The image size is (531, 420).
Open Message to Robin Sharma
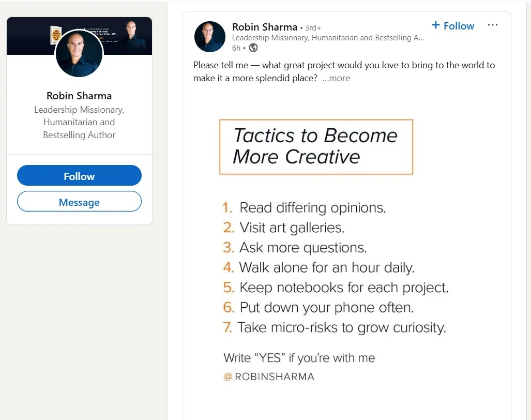(x=79, y=201)
